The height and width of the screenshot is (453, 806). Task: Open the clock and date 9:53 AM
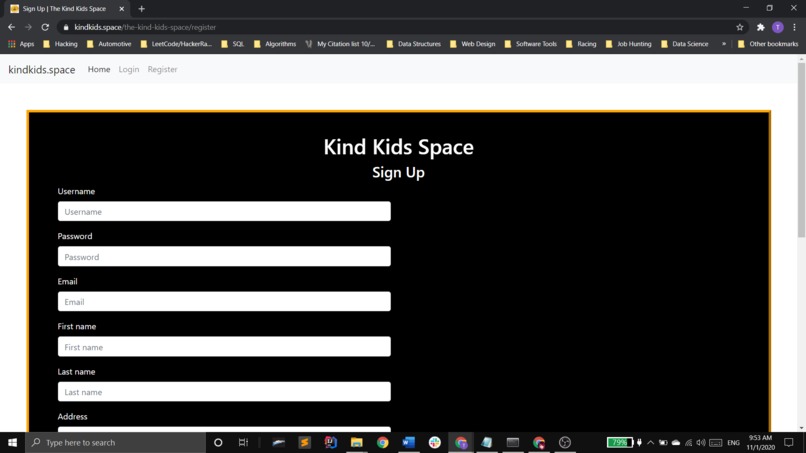tap(761, 442)
